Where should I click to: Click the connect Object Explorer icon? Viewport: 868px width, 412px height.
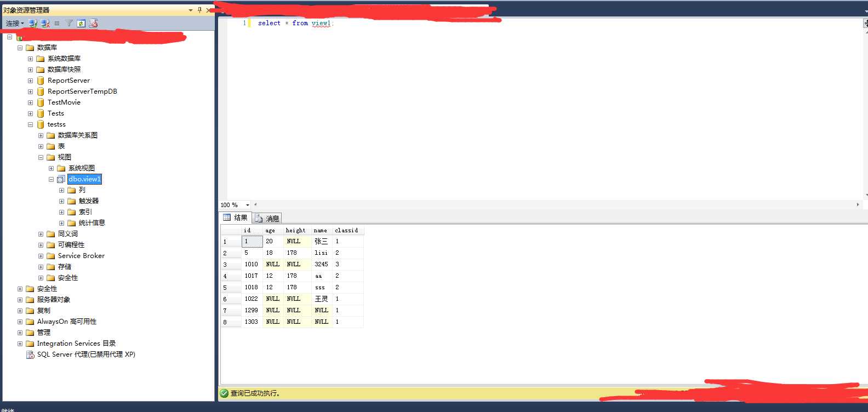click(x=33, y=23)
